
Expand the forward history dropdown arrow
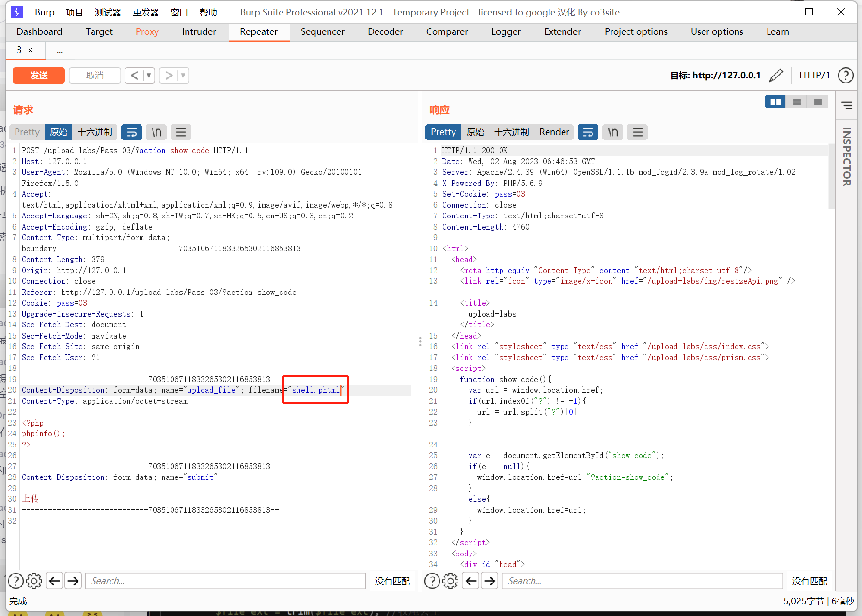tap(183, 76)
